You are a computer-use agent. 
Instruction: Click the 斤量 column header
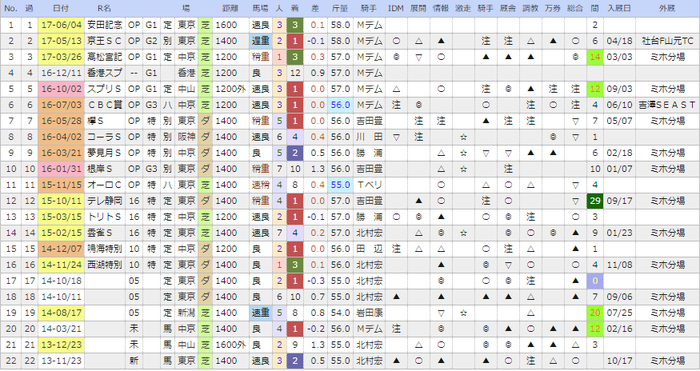pos(340,8)
